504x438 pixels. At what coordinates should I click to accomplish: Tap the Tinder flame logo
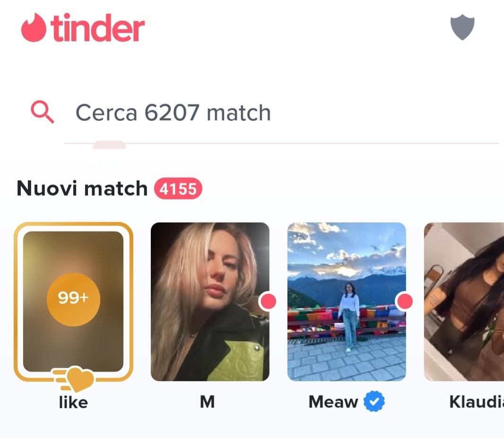tap(34, 27)
